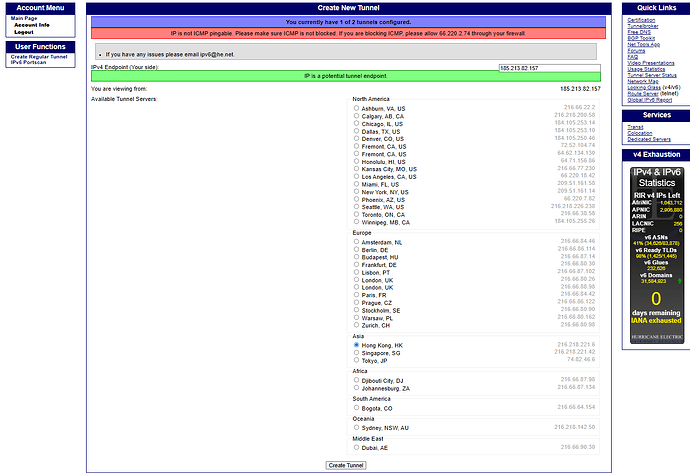Choose the Berlin, DE server option
Viewport: 690px width, 473px height.
(x=356, y=249)
